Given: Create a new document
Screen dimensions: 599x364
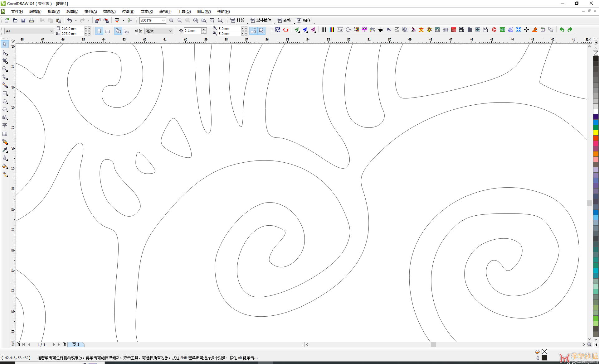Looking at the screenshot, I should click(7, 20).
